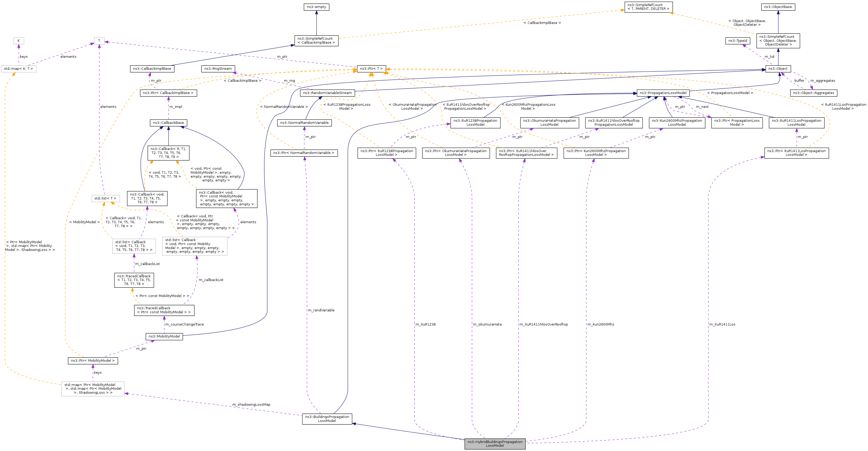868x451 pixels.
Task: Open ns3::SimpleRefCount< Object, ObjectBase, ObjectDeleter > node
Action: tap(778, 40)
